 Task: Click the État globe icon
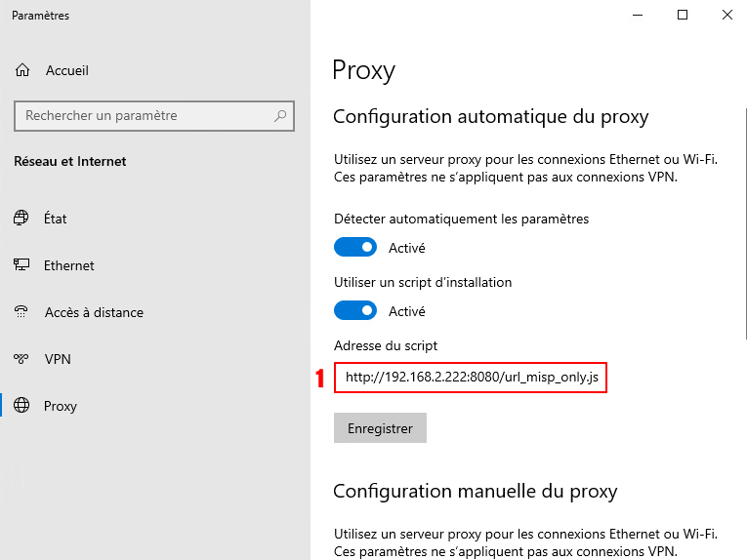click(21, 219)
